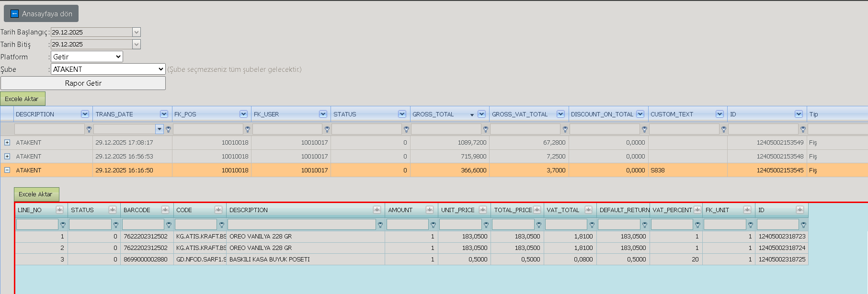Open the Platform Getir dropdown
868x294 pixels.
click(x=87, y=57)
